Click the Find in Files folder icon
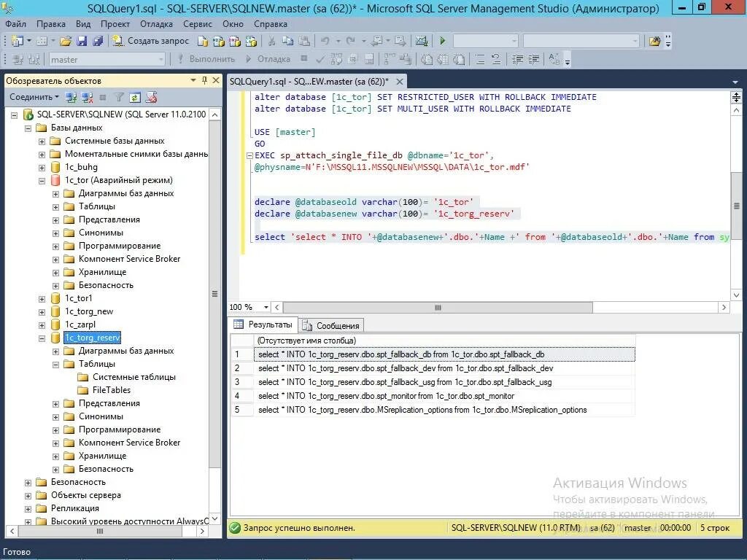 (654, 41)
